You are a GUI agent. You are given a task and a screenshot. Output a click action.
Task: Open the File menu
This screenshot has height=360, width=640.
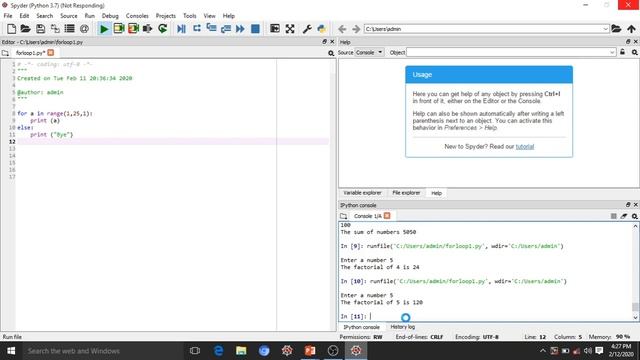coord(8,16)
